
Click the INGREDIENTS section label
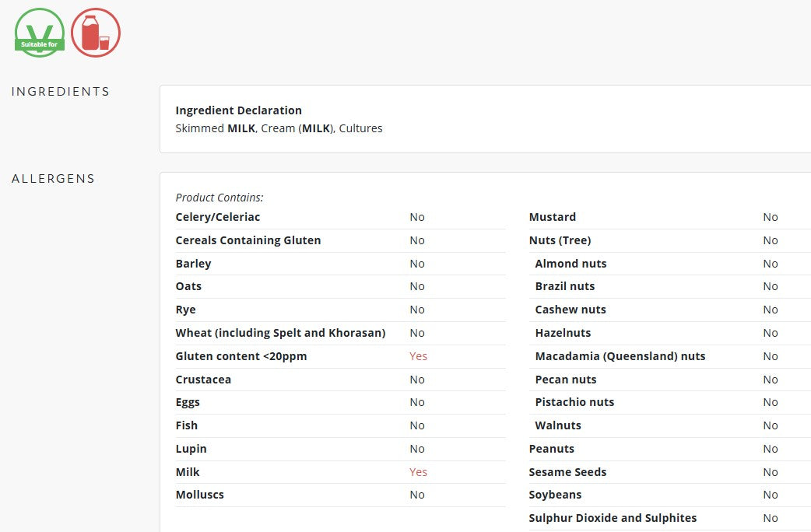pyautogui.click(x=61, y=92)
